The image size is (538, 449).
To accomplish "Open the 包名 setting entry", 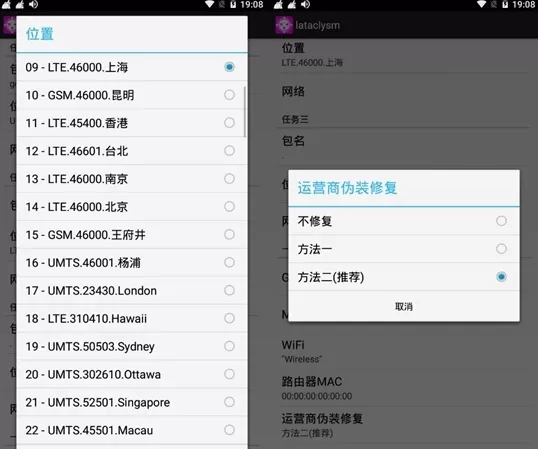I will (405, 146).
